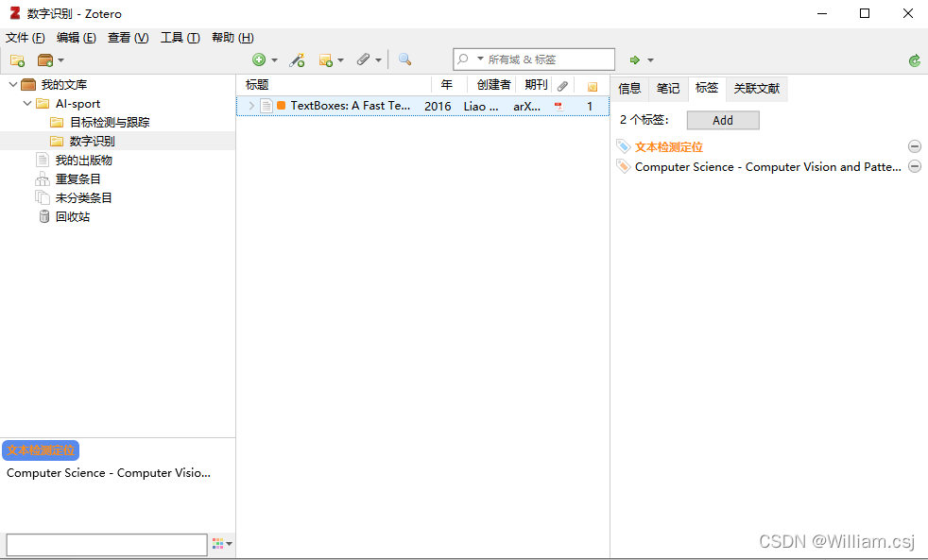Image resolution: width=928 pixels, height=560 pixels.
Task: Collapse the AI-sport collection
Action: (27, 104)
